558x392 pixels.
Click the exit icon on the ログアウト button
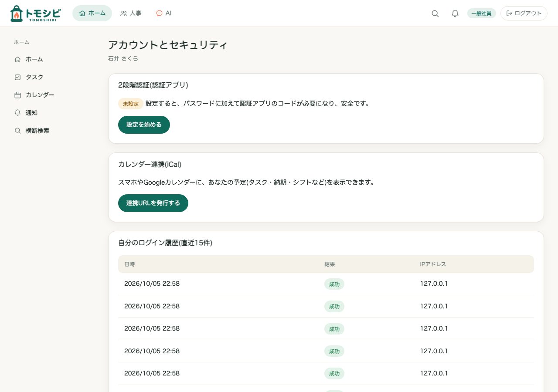point(509,14)
